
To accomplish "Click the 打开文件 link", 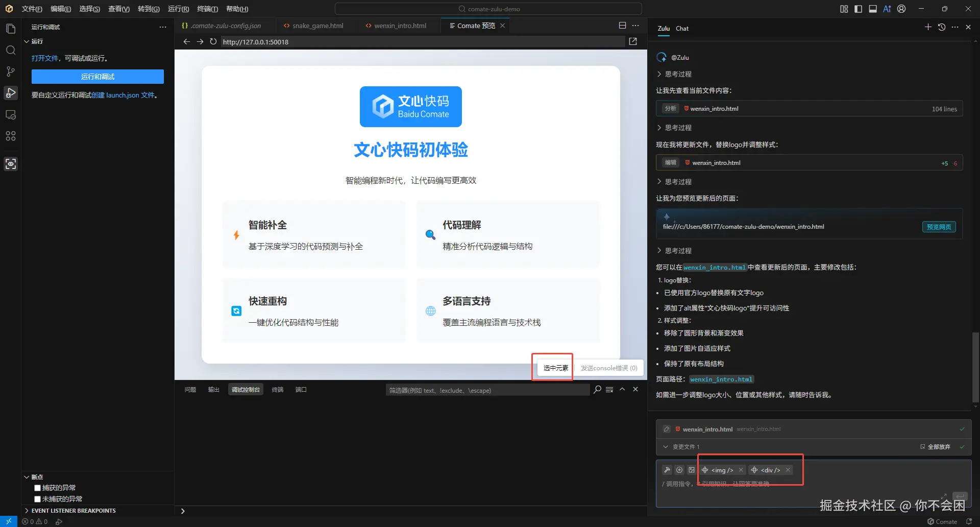I will (x=45, y=58).
